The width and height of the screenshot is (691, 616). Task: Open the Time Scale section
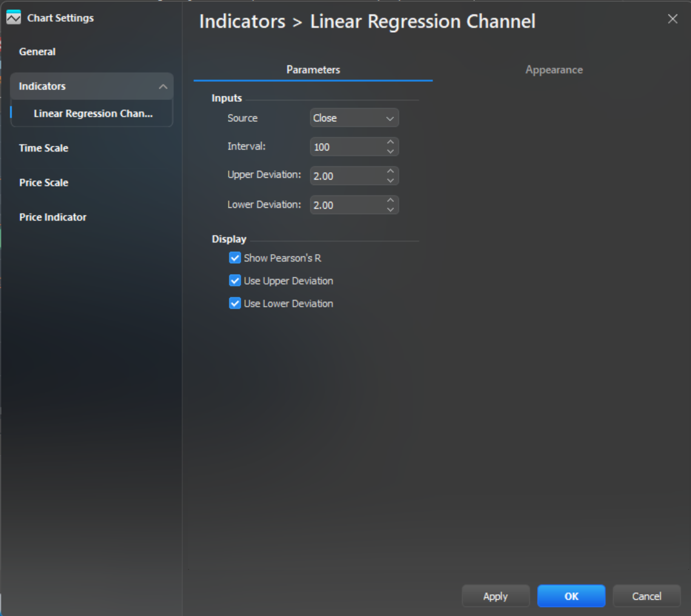pos(44,148)
